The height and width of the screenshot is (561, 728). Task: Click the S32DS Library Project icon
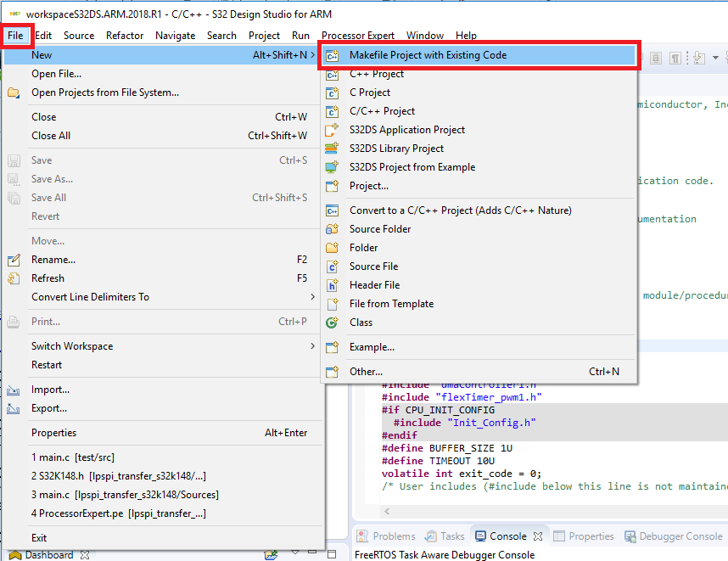332,149
